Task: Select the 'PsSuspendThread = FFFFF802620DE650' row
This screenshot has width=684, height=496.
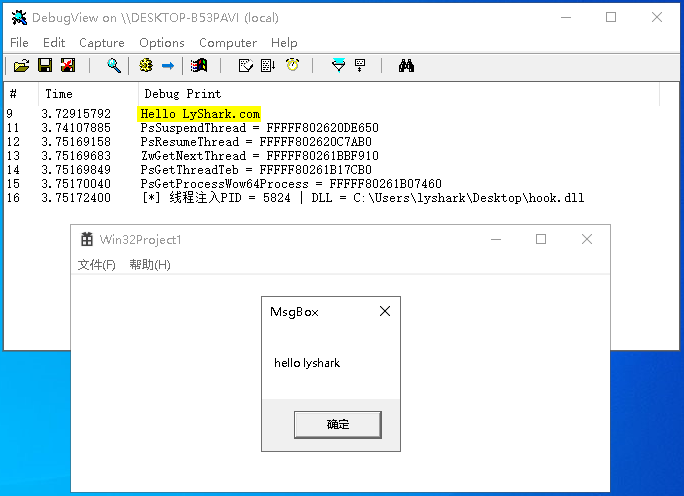Action: pyautogui.click(x=259, y=128)
